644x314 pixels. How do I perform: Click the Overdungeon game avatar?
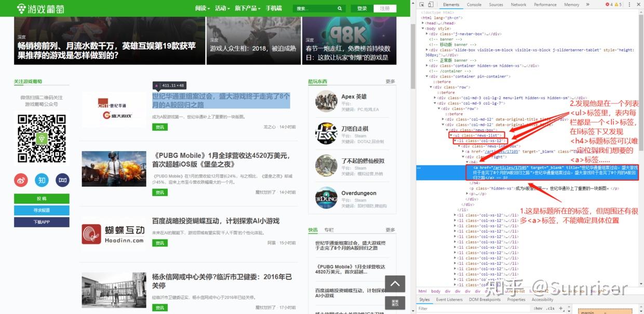326,198
